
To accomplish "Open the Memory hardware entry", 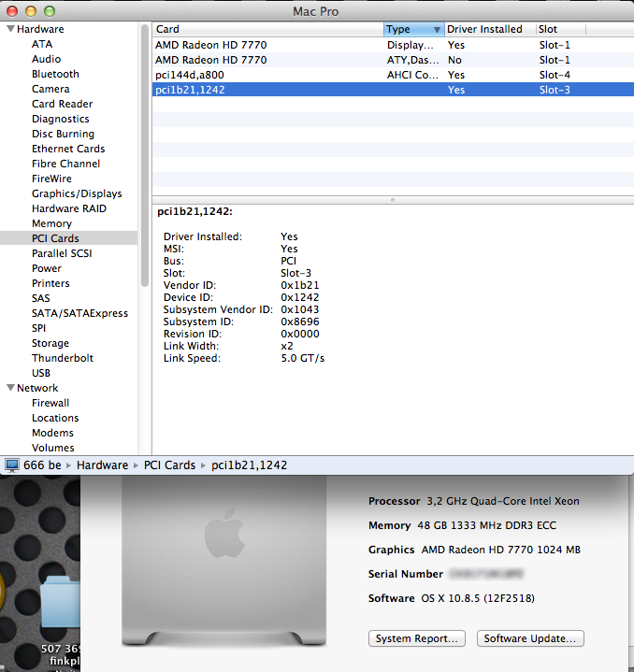I will pos(51,223).
